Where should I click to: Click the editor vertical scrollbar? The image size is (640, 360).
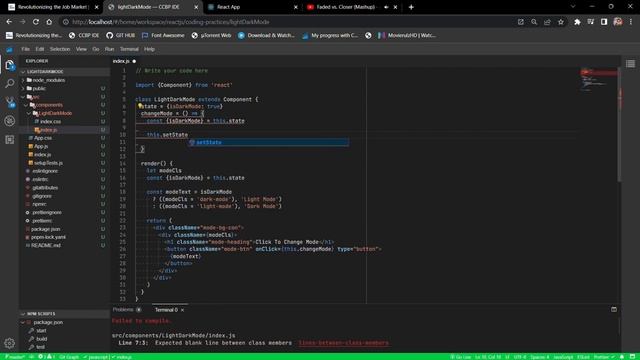point(620,124)
